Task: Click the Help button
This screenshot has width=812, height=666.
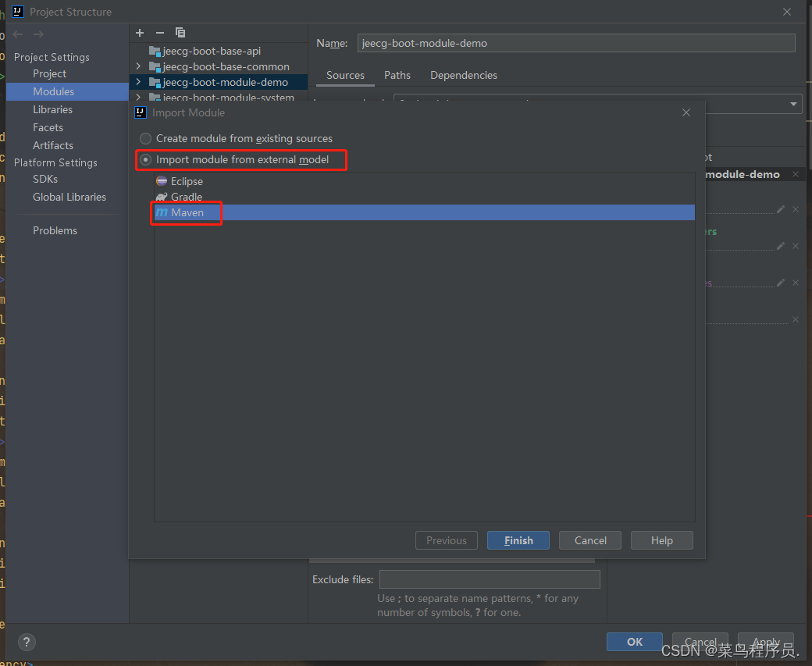Action: pos(662,540)
